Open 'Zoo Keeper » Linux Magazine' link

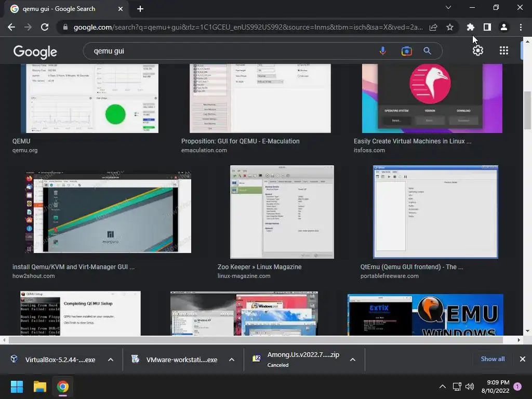pyautogui.click(x=260, y=267)
